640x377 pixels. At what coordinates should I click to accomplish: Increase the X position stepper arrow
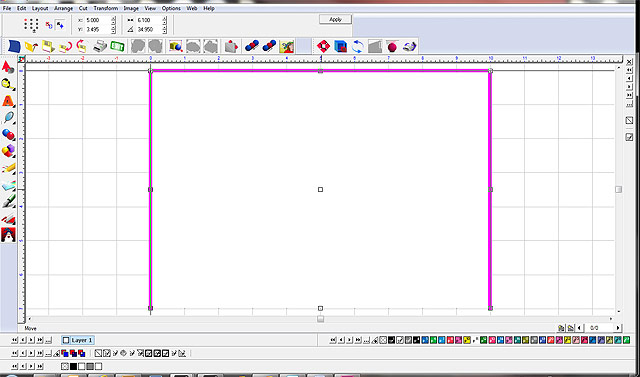pos(113,18)
